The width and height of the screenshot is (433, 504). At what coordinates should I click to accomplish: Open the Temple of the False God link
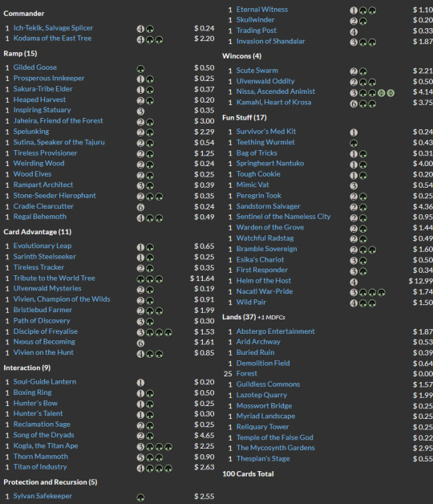[x=275, y=437]
